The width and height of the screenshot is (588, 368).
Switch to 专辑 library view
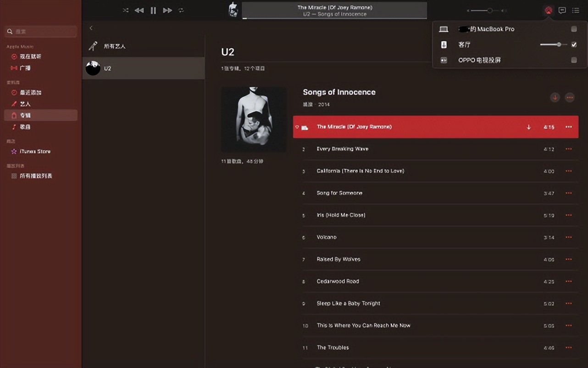click(x=41, y=115)
